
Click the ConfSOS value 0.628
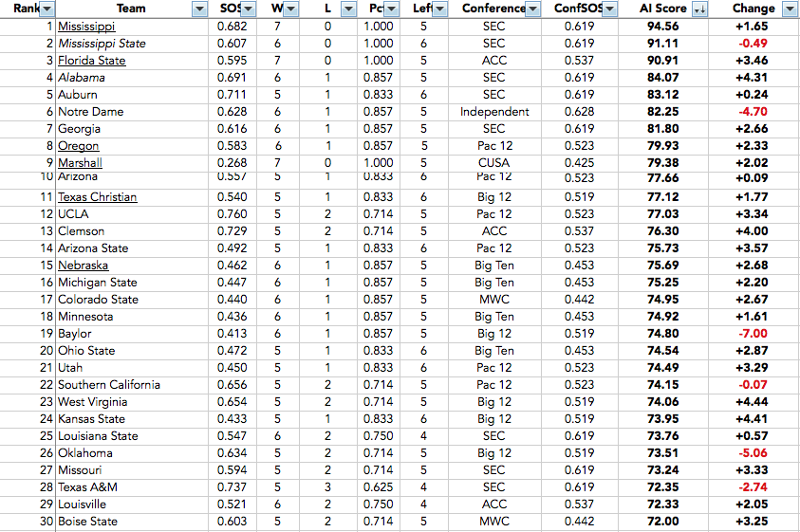pos(579,112)
